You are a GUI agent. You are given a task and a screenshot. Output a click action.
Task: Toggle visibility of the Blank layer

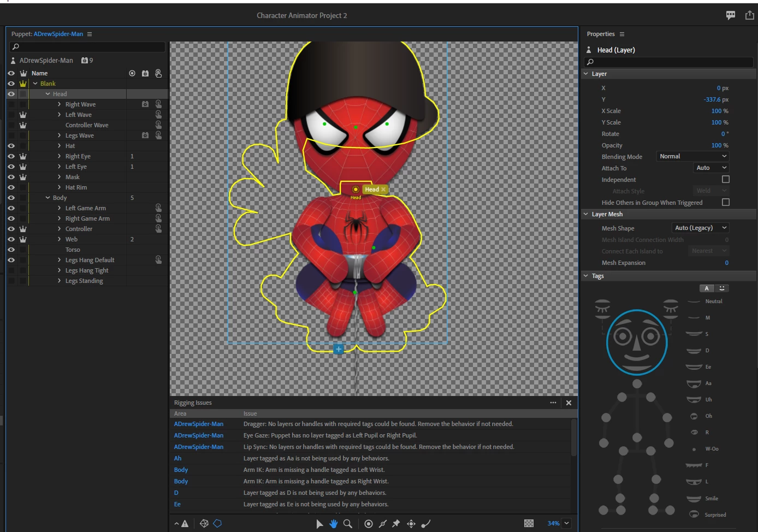click(x=11, y=84)
